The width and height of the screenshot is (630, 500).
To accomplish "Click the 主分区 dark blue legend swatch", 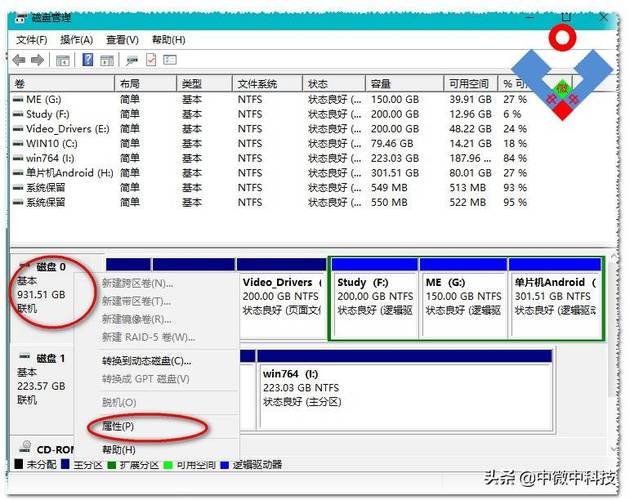I will coord(65,464).
